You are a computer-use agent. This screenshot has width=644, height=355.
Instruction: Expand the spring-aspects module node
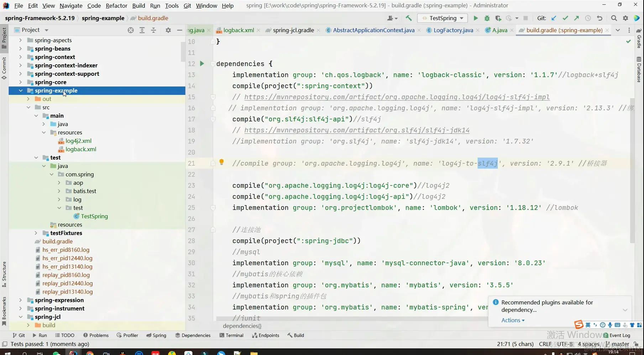click(x=21, y=40)
